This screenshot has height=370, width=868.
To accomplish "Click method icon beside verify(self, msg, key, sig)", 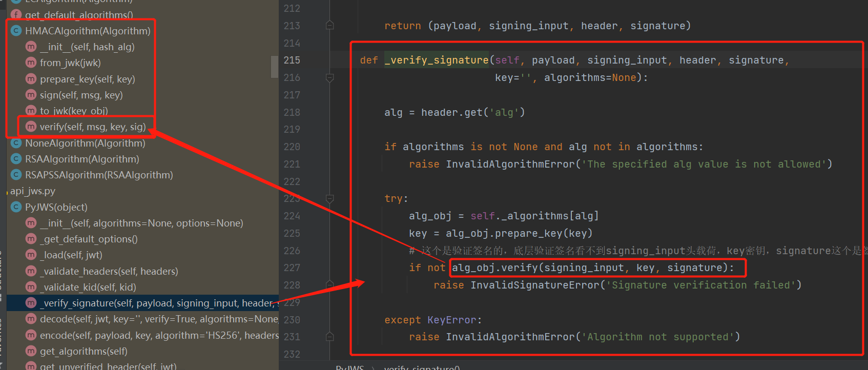I will 31,127.
